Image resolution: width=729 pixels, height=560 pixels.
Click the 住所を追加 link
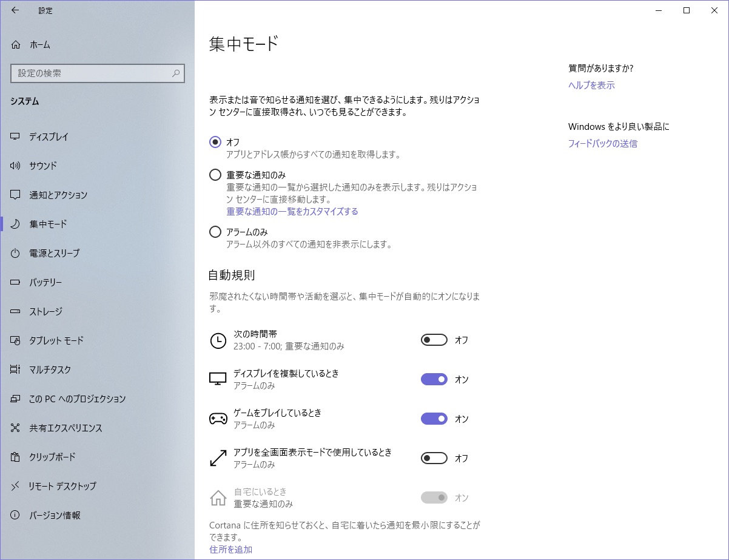pyautogui.click(x=230, y=549)
